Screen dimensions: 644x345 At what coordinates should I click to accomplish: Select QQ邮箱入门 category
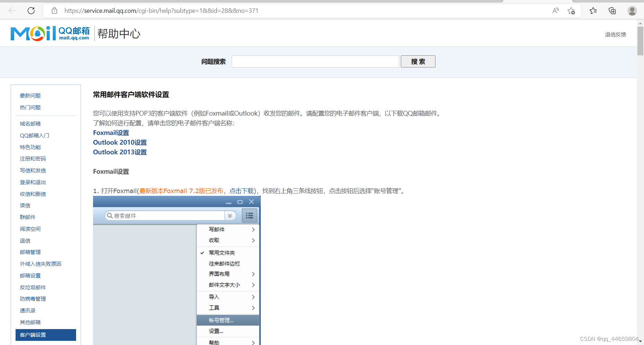(x=34, y=135)
